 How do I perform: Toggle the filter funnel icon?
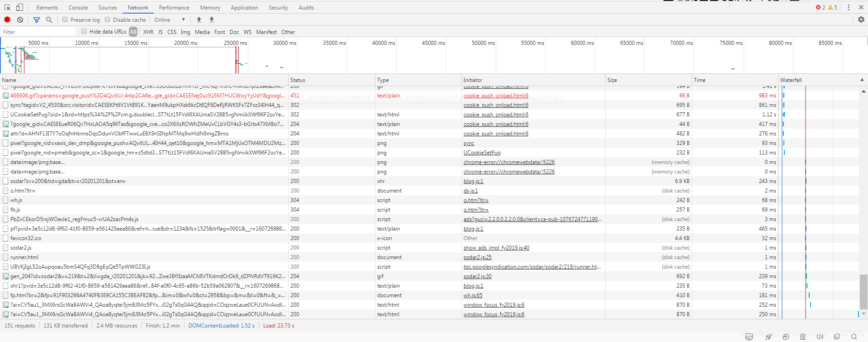[x=37, y=19]
